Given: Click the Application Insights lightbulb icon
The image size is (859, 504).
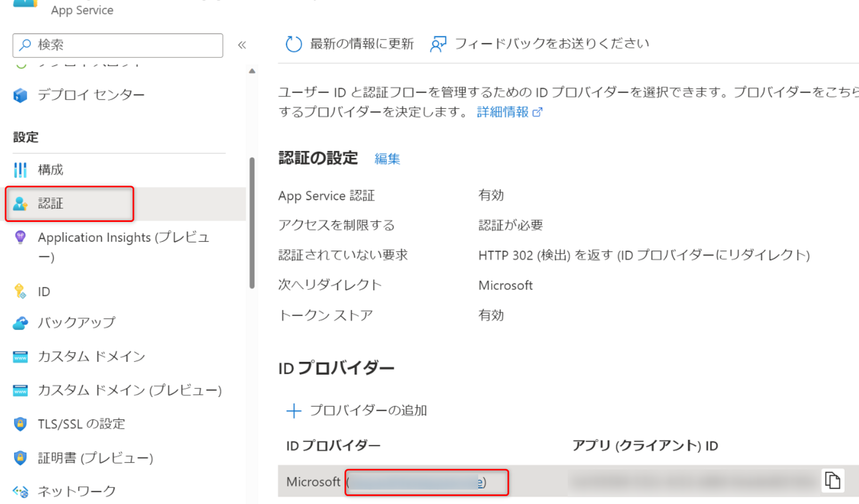Looking at the screenshot, I should (x=20, y=237).
